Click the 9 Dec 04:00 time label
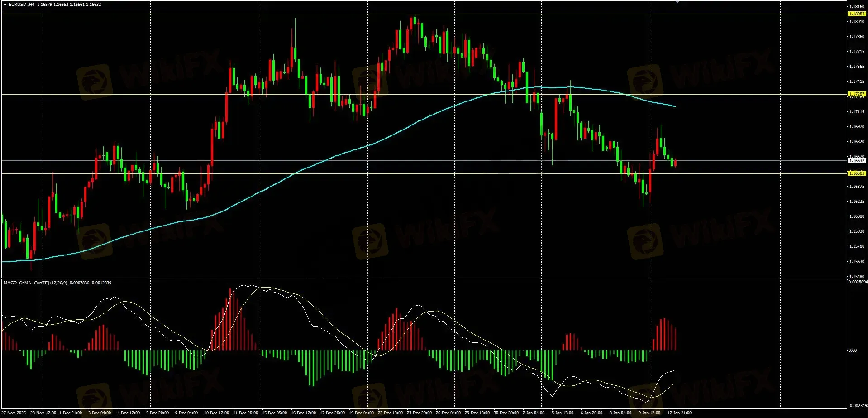The width and height of the screenshot is (868, 418). point(186,413)
